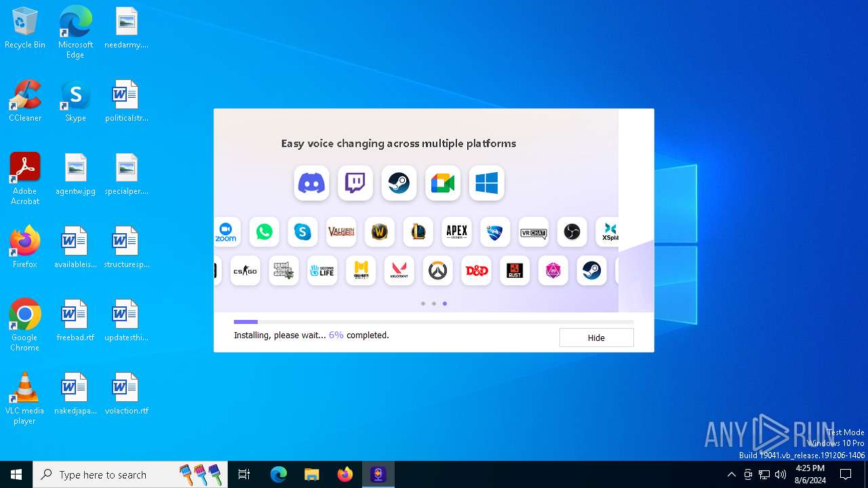868x488 pixels.
Task: Click the VRChat icon
Action: point(534,232)
